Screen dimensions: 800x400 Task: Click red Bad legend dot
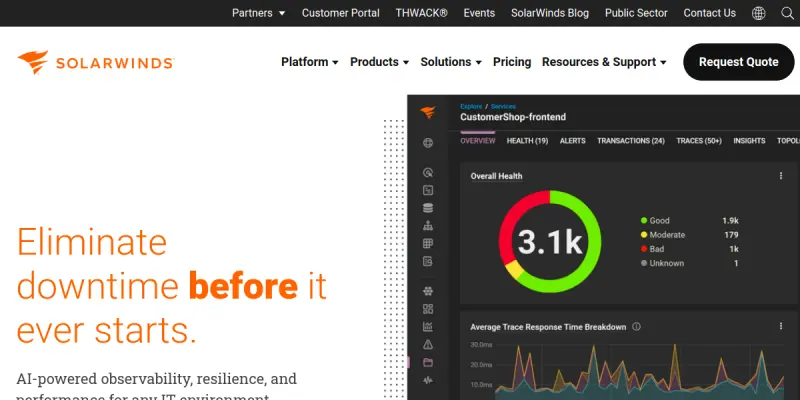tap(644, 249)
